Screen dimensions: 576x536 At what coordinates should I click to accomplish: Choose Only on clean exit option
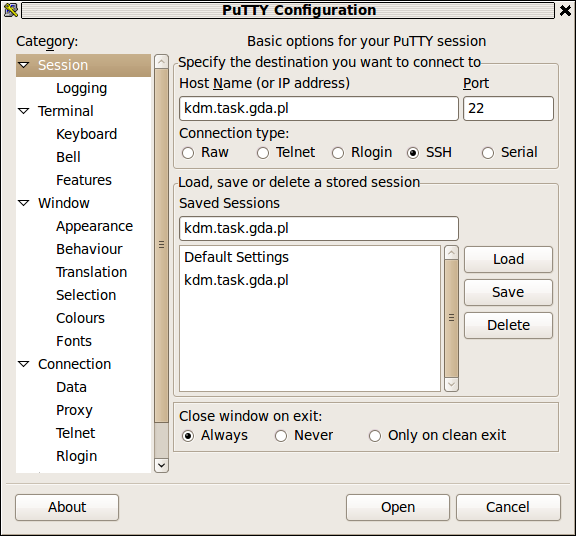tap(375, 436)
